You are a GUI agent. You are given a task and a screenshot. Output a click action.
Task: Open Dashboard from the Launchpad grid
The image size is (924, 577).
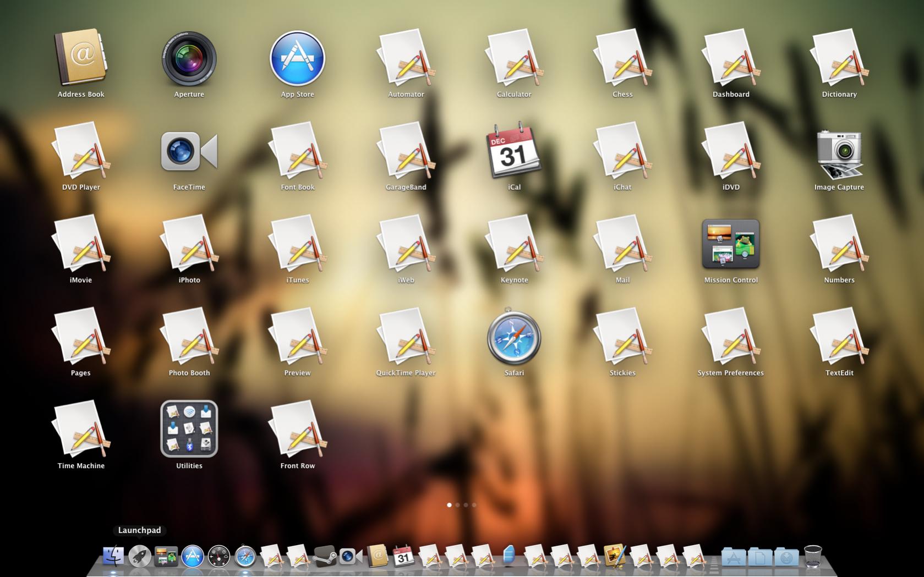point(731,58)
